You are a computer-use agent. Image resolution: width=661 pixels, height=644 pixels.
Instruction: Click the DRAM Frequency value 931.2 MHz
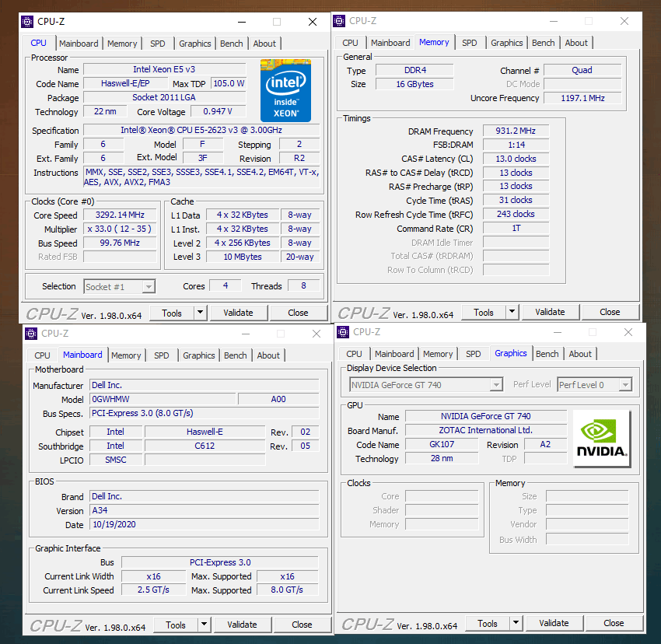(516, 131)
